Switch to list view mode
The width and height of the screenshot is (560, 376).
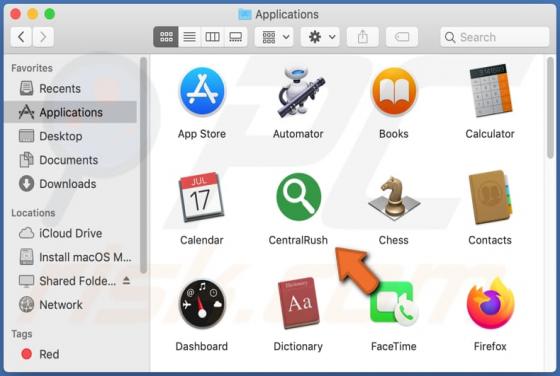(189, 37)
